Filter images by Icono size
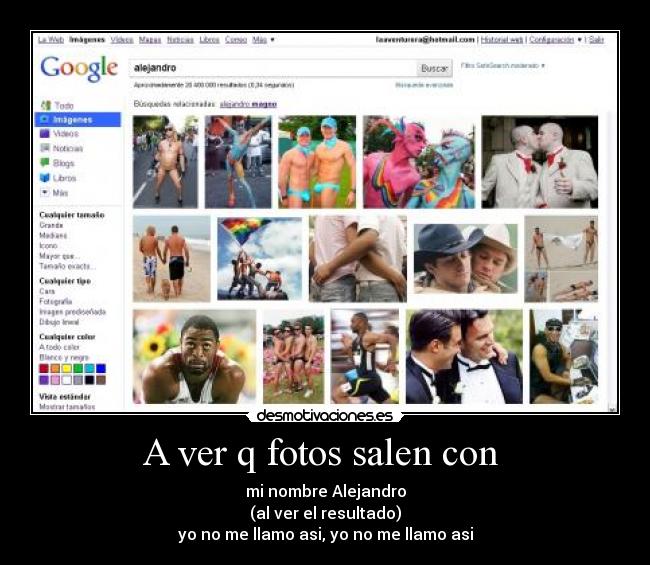The width and height of the screenshot is (650, 565). [48, 245]
